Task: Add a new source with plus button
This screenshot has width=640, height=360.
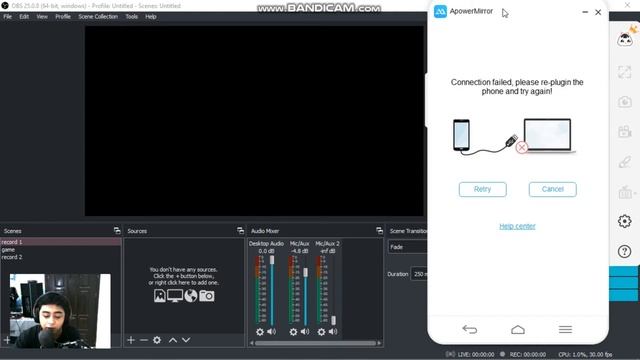Action: (x=131, y=340)
